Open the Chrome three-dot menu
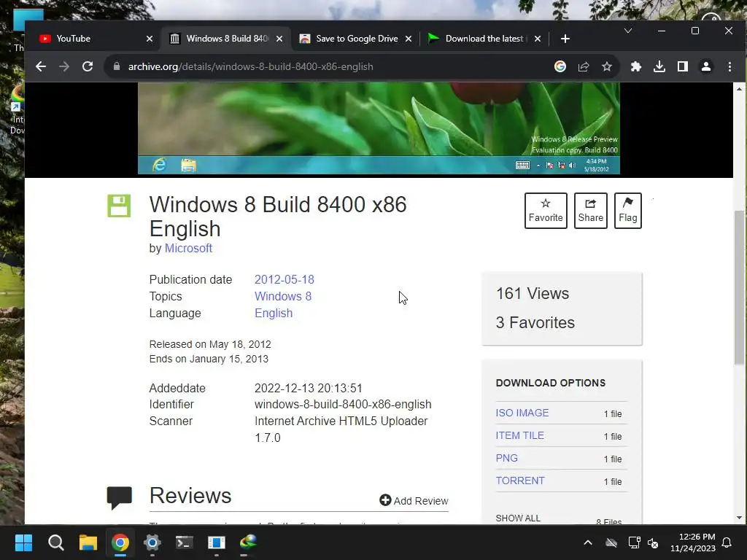 click(729, 66)
